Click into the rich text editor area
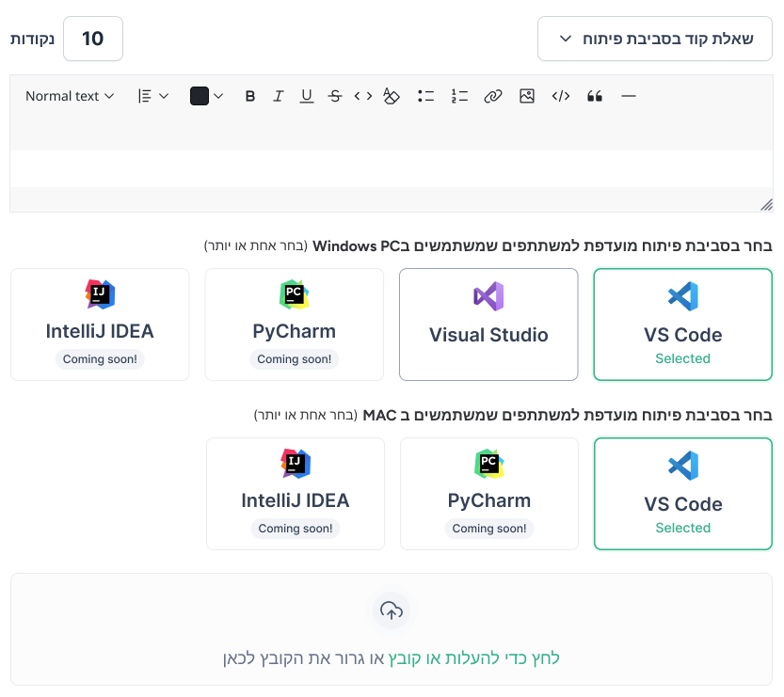Image resolution: width=784 pixels, height=697 pixels. (392, 168)
